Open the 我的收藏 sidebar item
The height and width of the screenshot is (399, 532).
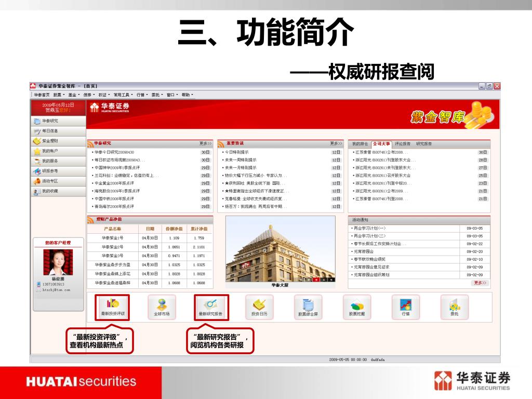tap(58, 191)
